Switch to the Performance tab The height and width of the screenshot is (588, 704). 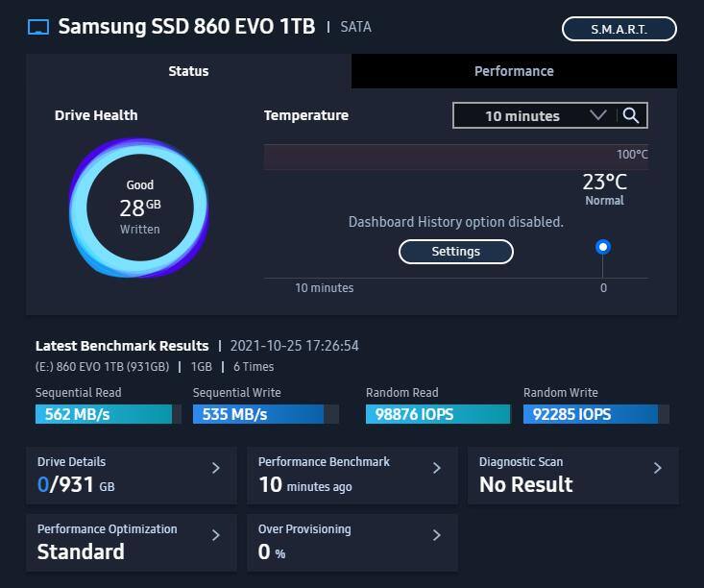coord(514,71)
